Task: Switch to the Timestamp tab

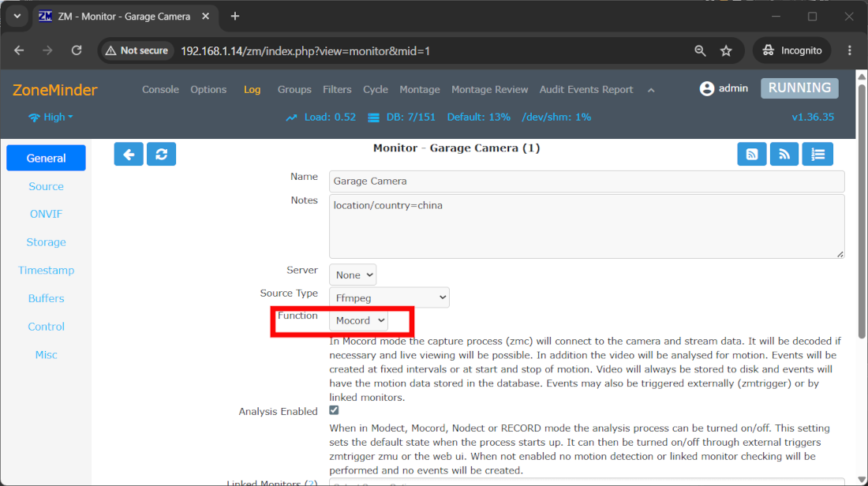Action: click(x=46, y=270)
